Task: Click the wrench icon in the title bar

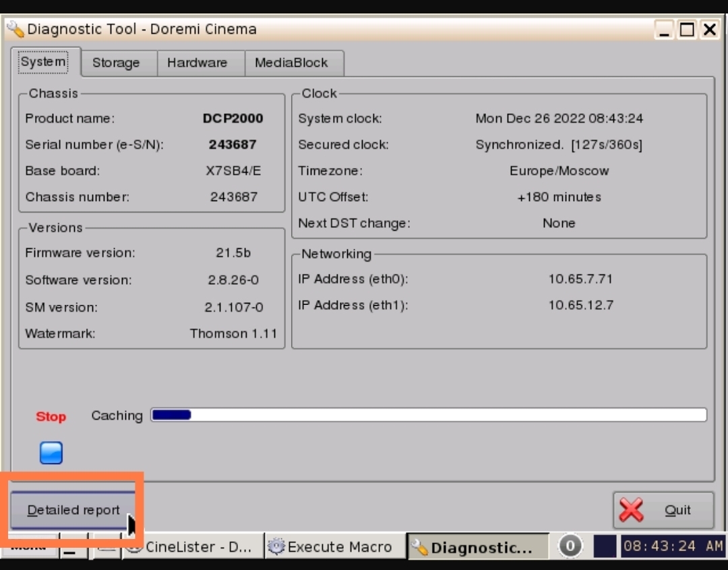Action: [15, 30]
